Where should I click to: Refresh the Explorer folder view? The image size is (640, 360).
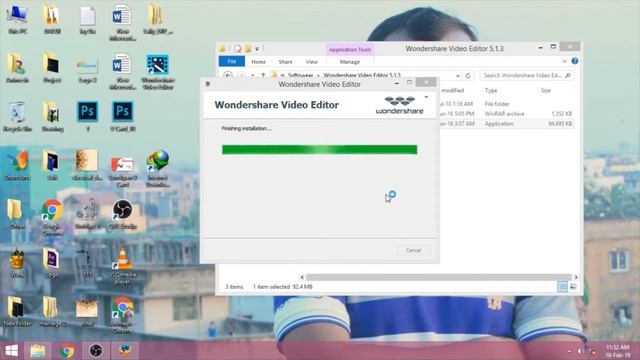(468, 76)
